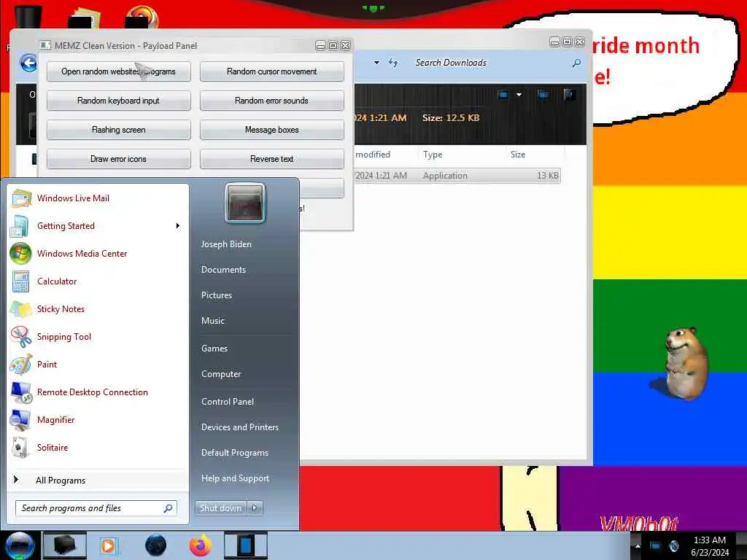Open Windows Live Mail from Start menu
This screenshot has width=747, height=560.
click(73, 198)
